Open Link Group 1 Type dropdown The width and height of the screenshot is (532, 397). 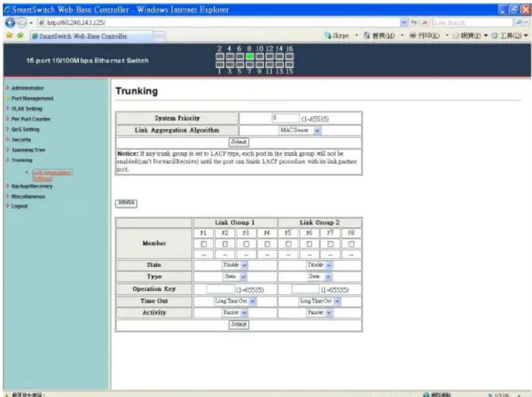[235, 277]
